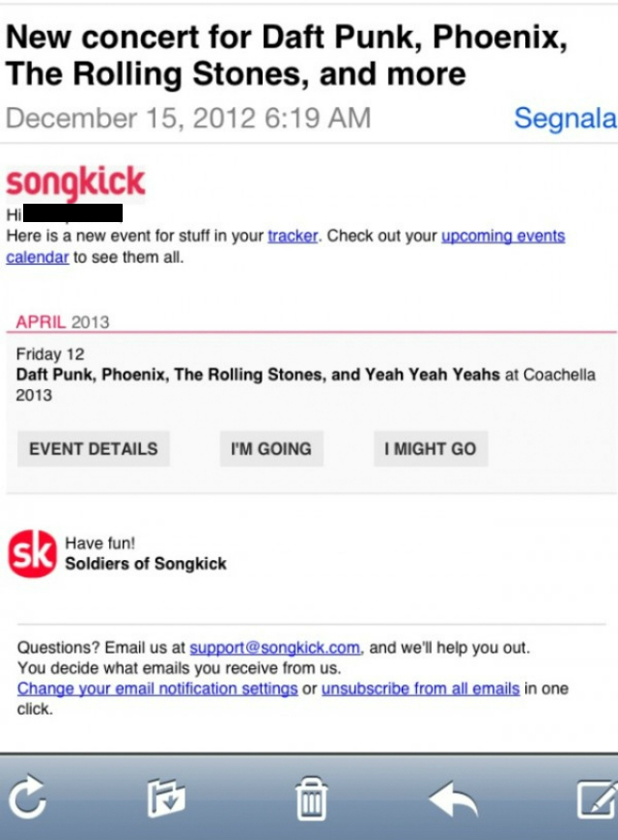Click unsubscribe from all emails link

click(x=420, y=688)
